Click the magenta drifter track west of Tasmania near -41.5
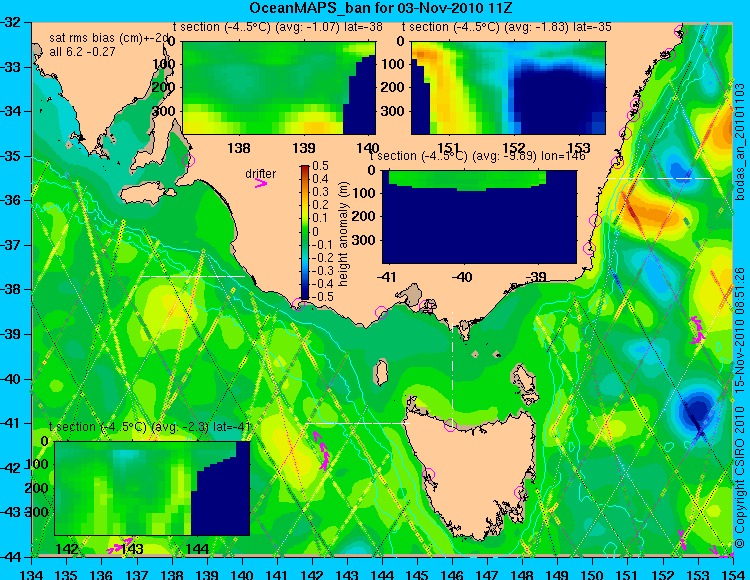Screen dimensions: 750x580 [321, 450]
